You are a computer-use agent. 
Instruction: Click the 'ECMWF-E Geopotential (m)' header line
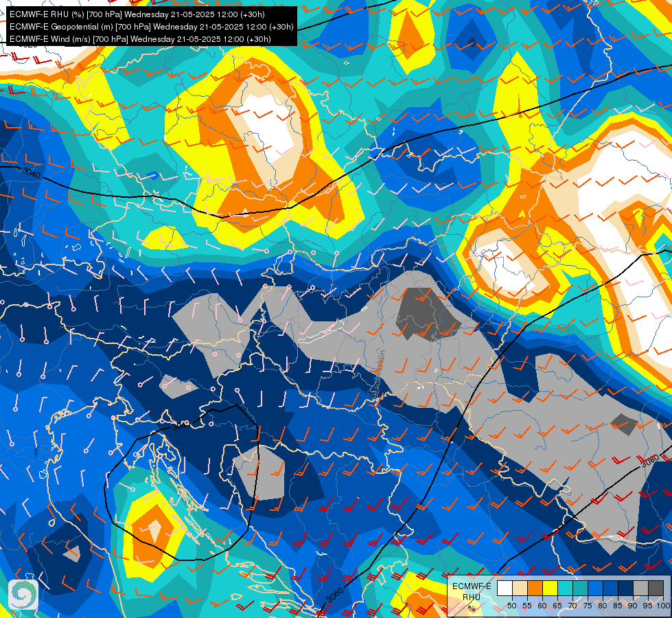pyautogui.click(x=151, y=27)
